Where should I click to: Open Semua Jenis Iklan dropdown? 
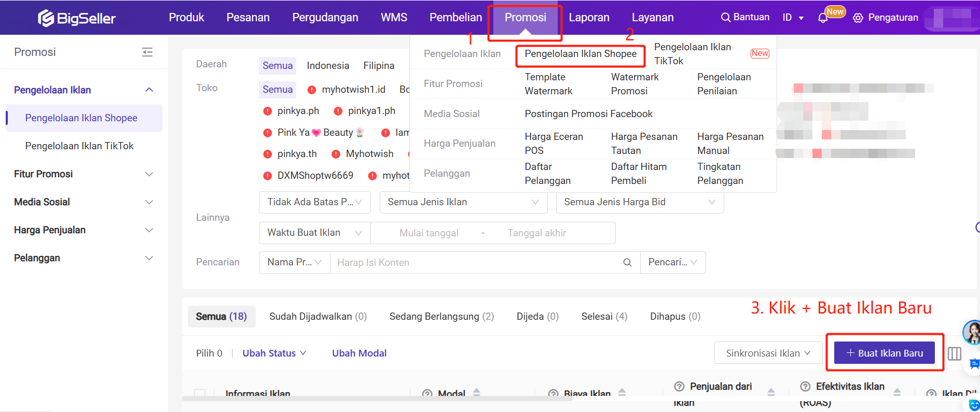tap(463, 202)
